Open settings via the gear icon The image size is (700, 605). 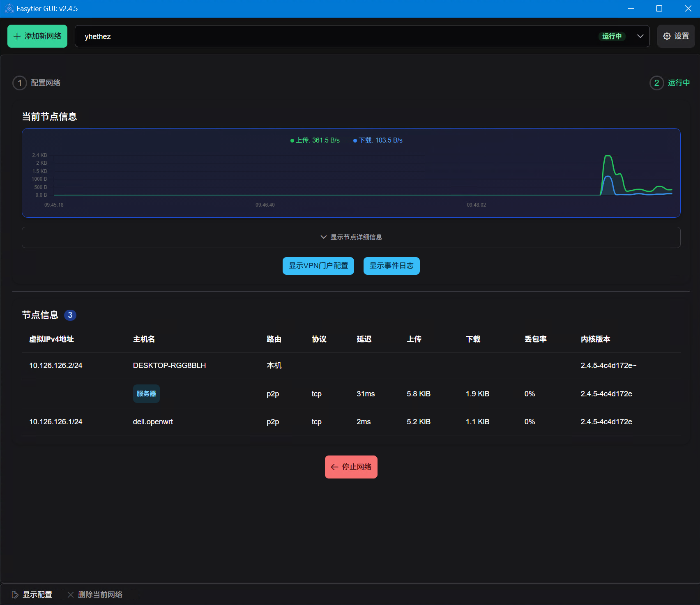pos(667,37)
